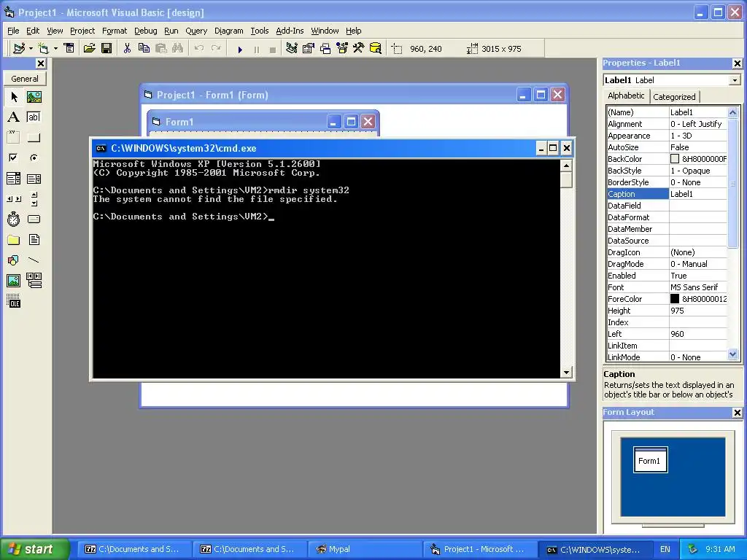Select the ComboBox control tool
Viewport: 747px width, 560px height.
[x=14, y=179]
